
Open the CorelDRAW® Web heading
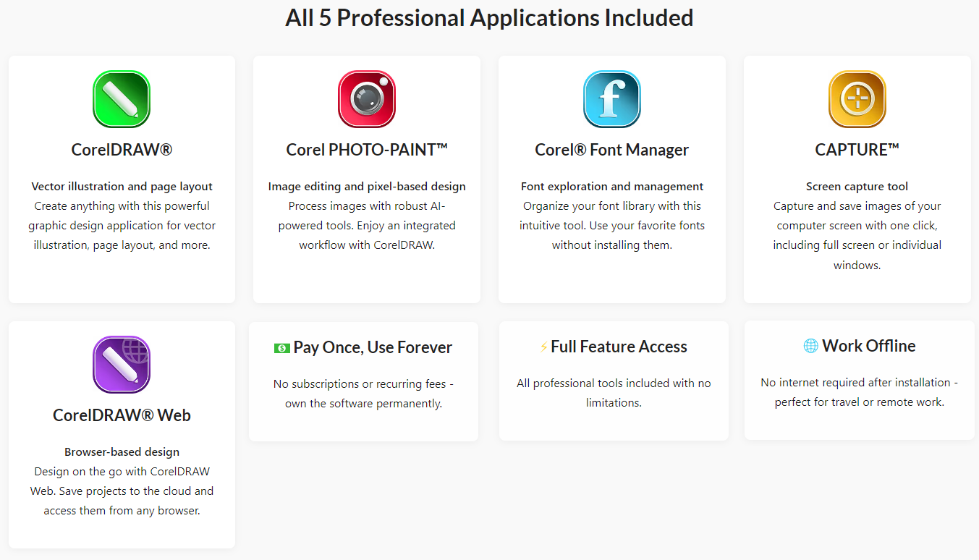(x=122, y=415)
